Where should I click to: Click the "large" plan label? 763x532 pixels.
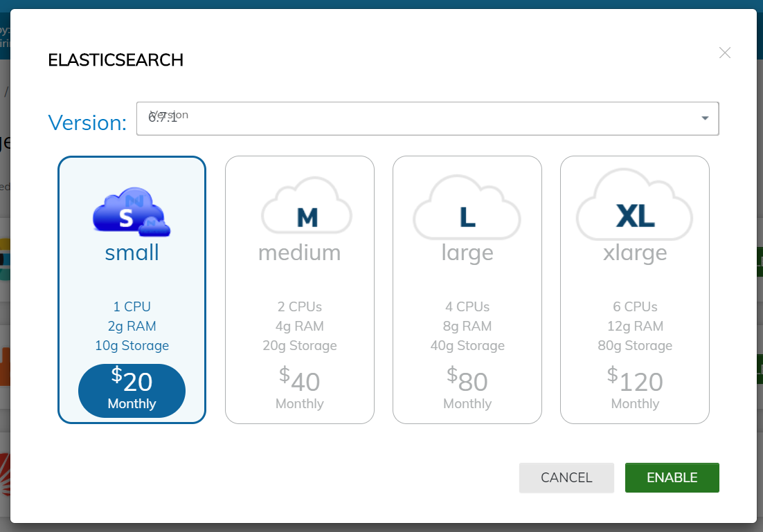[467, 253]
